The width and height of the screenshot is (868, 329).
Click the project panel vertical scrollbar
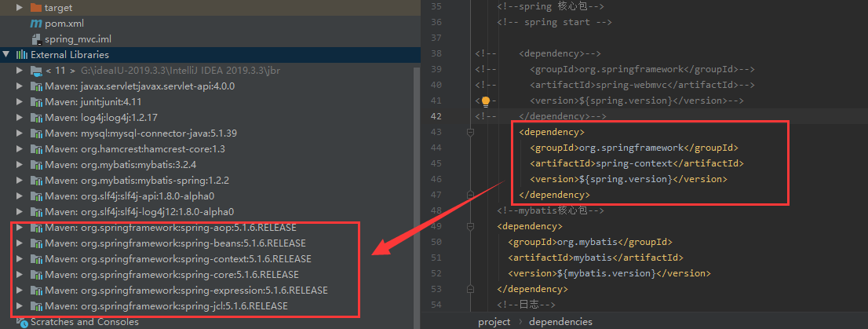coord(417,191)
